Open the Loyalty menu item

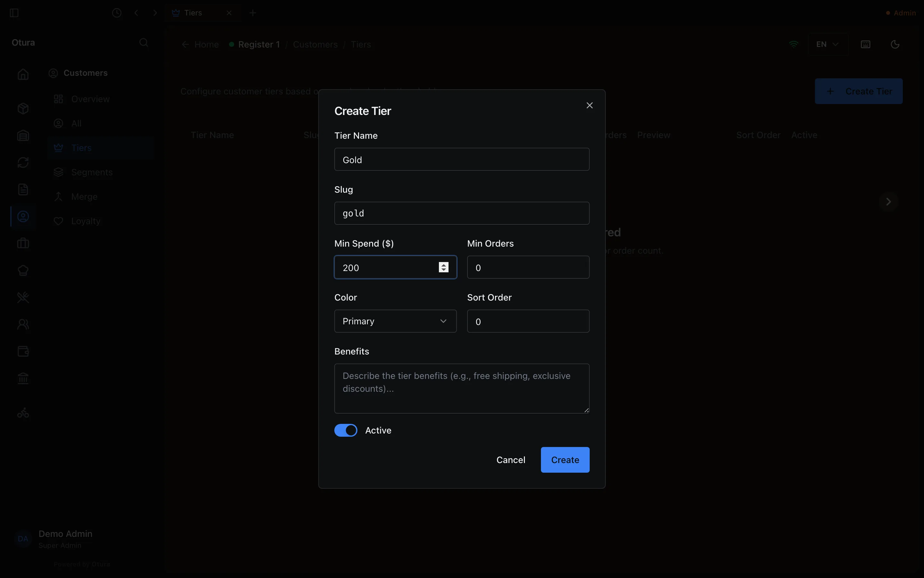pos(101,221)
